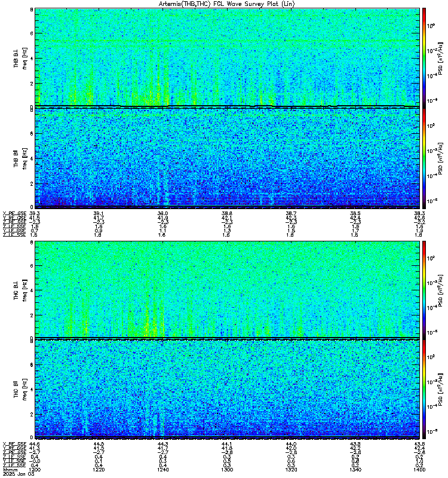Image resolution: width=448 pixels, height=478 pixels.
Task: Click the color bar beside the THB B⊥ panel
Action: 424,58
